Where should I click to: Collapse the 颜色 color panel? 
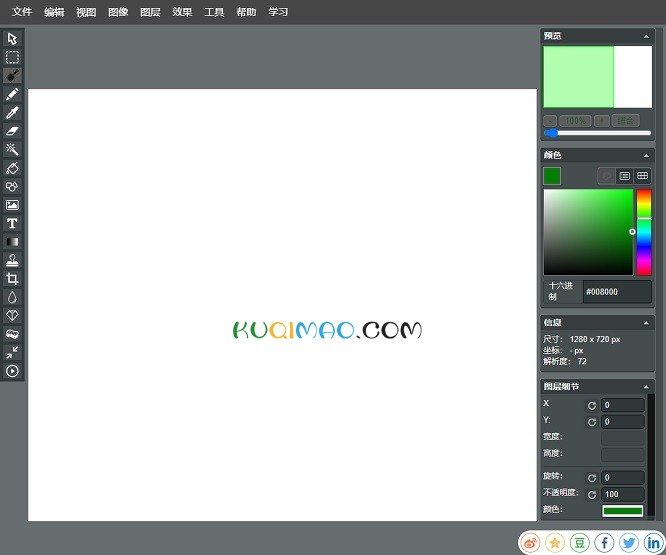coord(646,156)
